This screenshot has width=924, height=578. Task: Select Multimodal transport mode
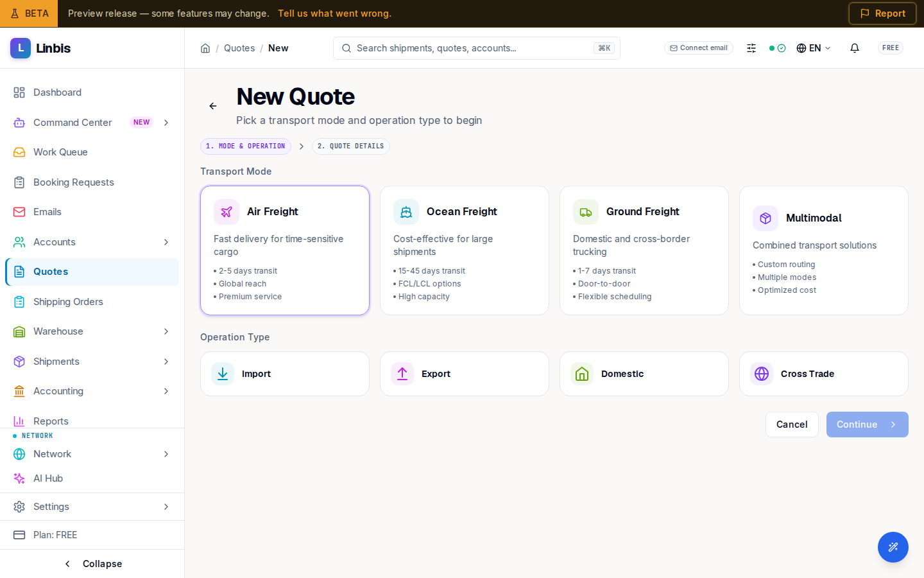coord(824,250)
